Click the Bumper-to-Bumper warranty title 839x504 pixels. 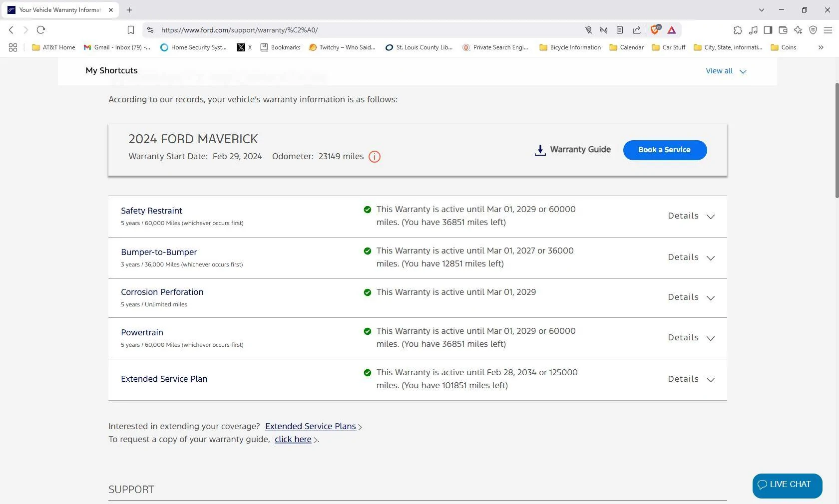tap(159, 252)
